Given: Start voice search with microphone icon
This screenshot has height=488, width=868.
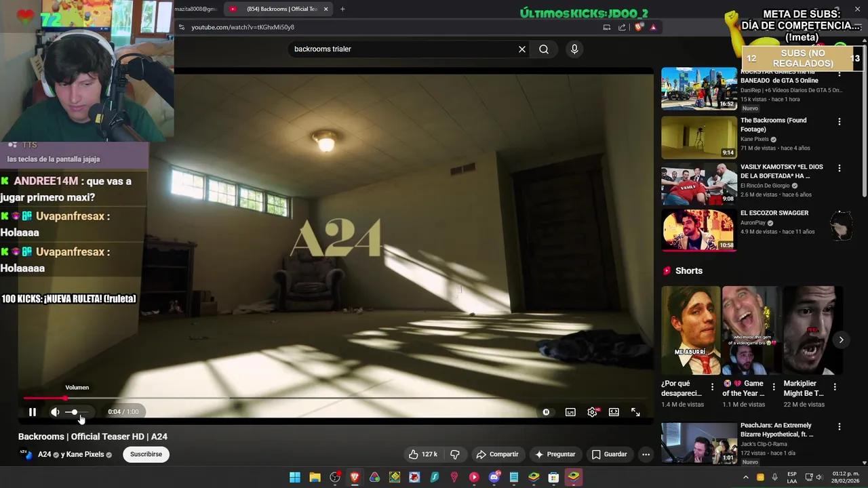Looking at the screenshot, I should click(574, 49).
